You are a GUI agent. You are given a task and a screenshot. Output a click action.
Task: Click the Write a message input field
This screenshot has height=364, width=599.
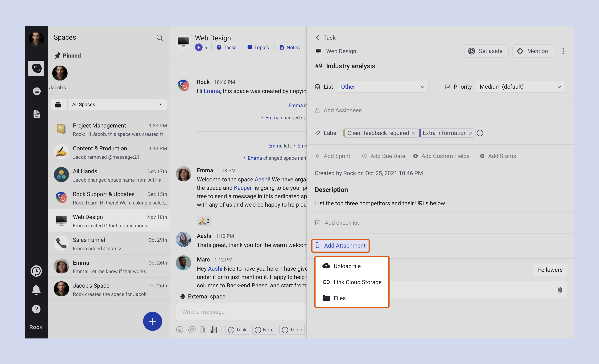[241, 312]
